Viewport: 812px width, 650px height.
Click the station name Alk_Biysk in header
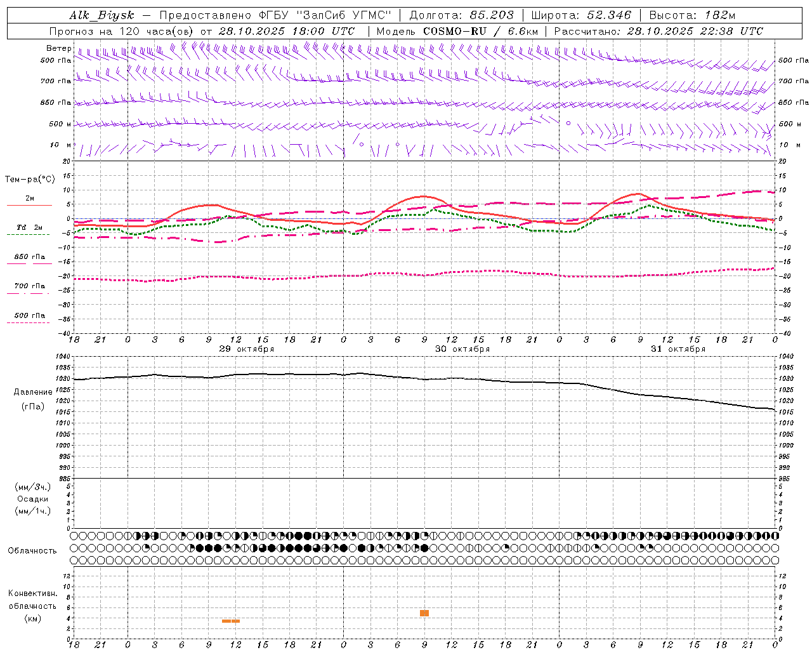(x=101, y=15)
